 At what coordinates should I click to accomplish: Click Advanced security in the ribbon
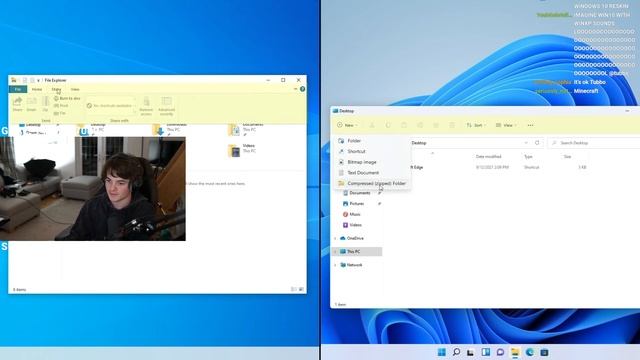167,106
